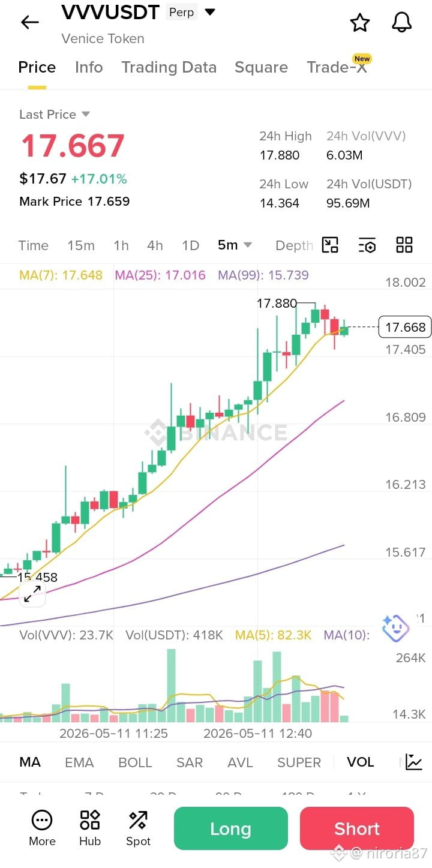Open chart indicator settings icon
This screenshot has height=868, width=432.
pyautogui.click(x=367, y=245)
